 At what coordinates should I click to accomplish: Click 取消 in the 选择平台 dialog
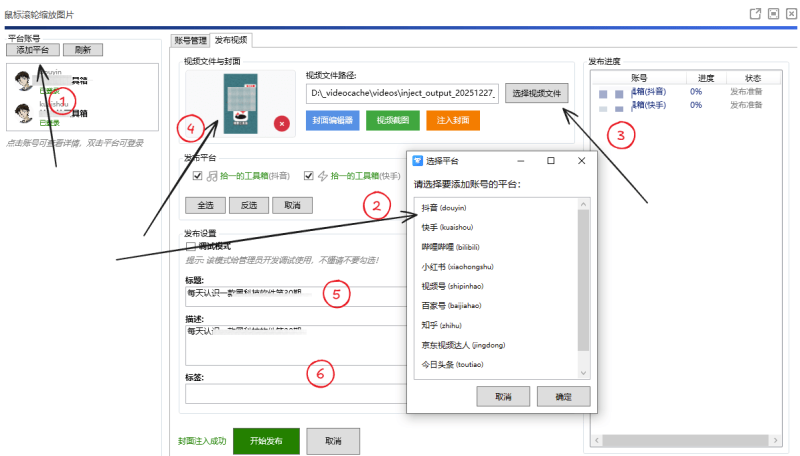pyautogui.click(x=503, y=396)
